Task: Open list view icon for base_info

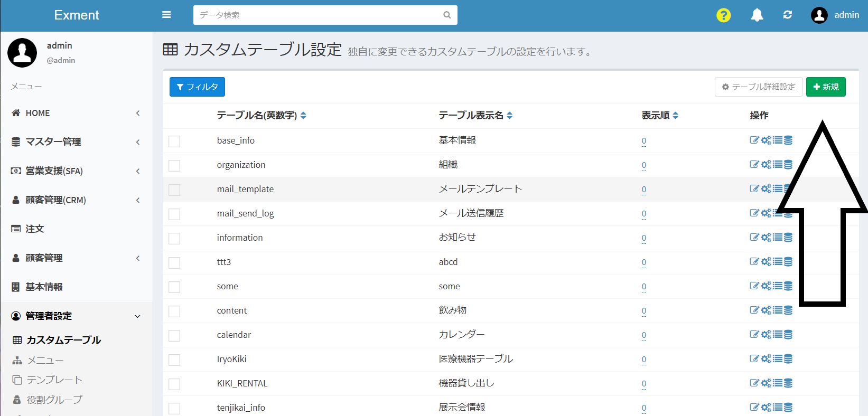Action: click(x=778, y=140)
